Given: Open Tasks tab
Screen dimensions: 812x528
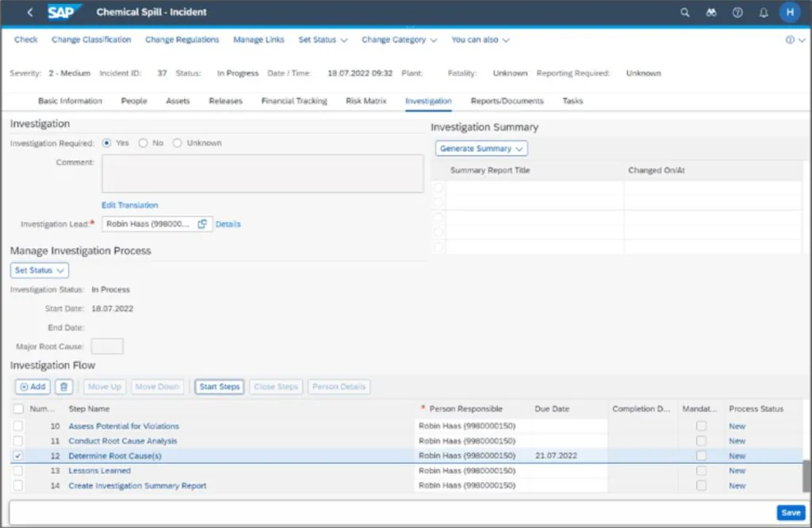Looking at the screenshot, I should (573, 101).
